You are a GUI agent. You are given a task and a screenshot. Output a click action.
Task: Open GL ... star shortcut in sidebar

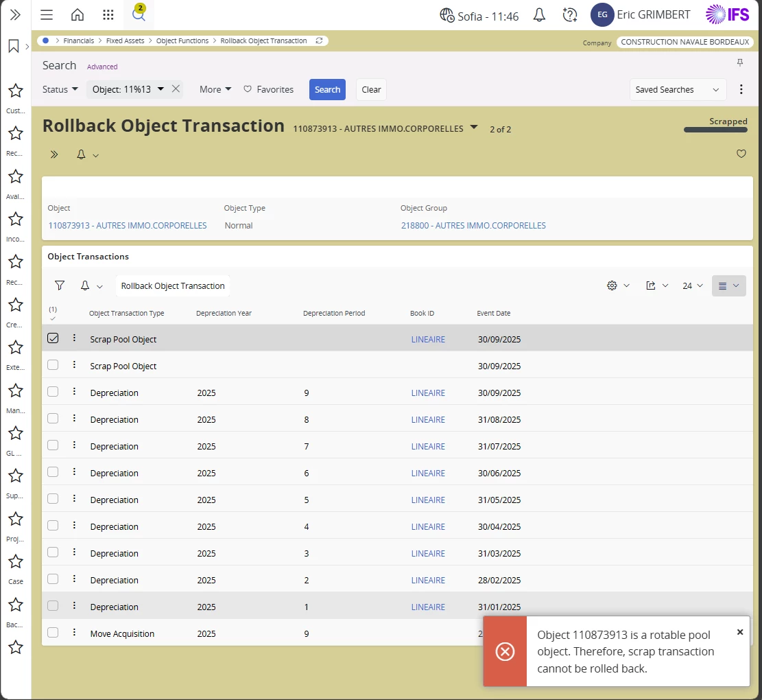16,433
